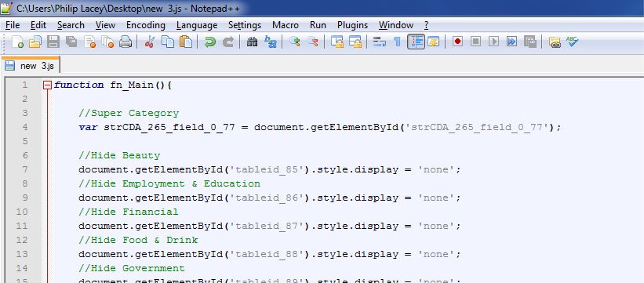
Task: Click the Stop recording macro button
Action: 475,42
